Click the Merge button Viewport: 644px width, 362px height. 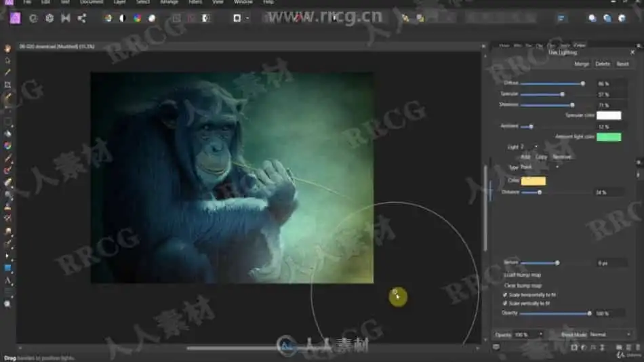582,64
